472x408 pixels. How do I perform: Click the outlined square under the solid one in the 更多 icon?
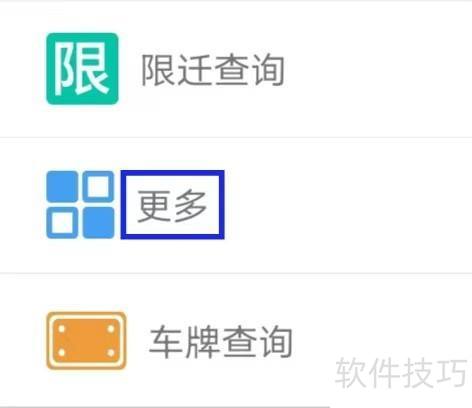(x=62, y=223)
